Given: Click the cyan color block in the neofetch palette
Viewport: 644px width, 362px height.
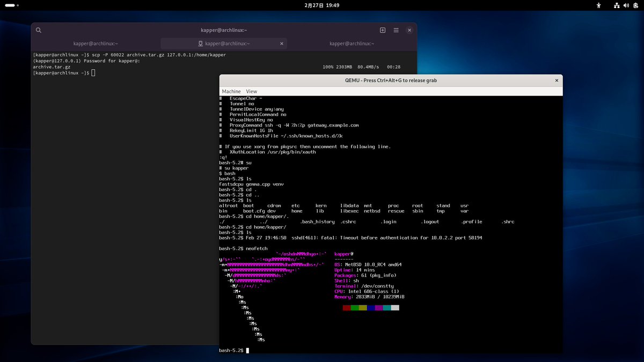Looking at the screenshot, I should [386, 307].
